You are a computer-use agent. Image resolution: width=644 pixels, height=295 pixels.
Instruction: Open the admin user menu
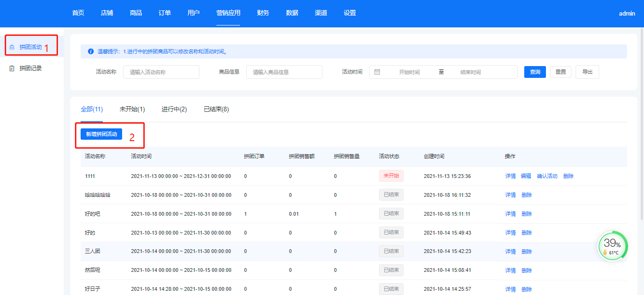pyautogui.click(x=627, y=14)
